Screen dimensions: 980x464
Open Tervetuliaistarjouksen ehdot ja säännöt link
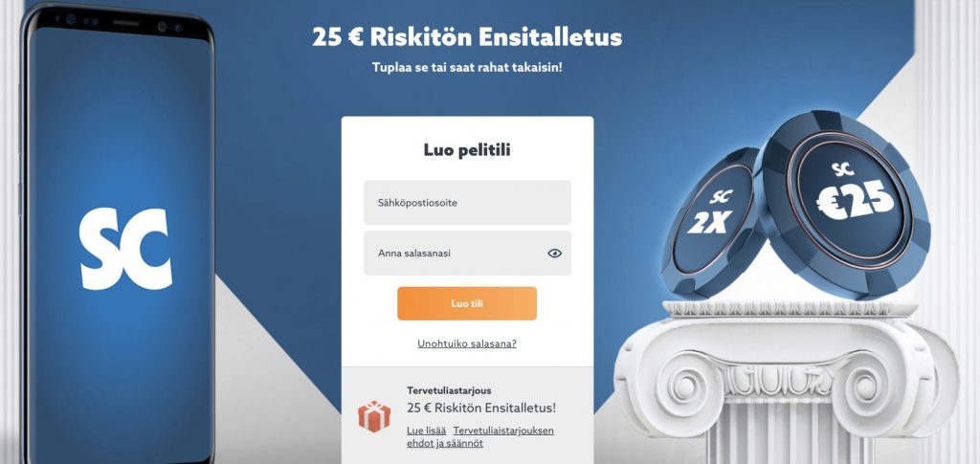click(x=480, y=437)
